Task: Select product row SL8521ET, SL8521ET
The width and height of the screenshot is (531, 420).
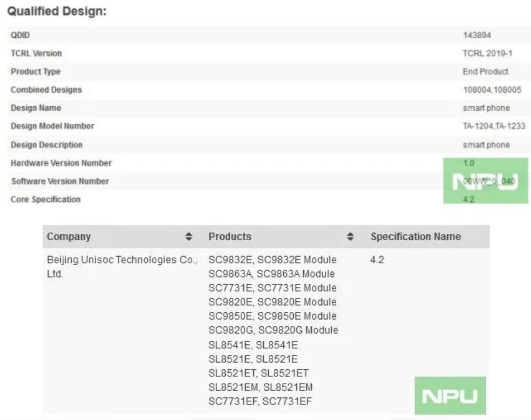Action: pyautogui.click(x=258, y=373)
